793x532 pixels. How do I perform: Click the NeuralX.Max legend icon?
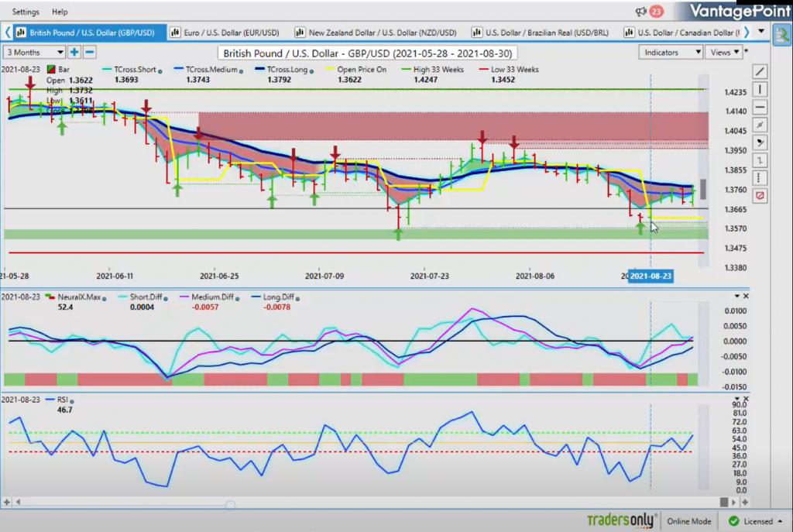50,297
